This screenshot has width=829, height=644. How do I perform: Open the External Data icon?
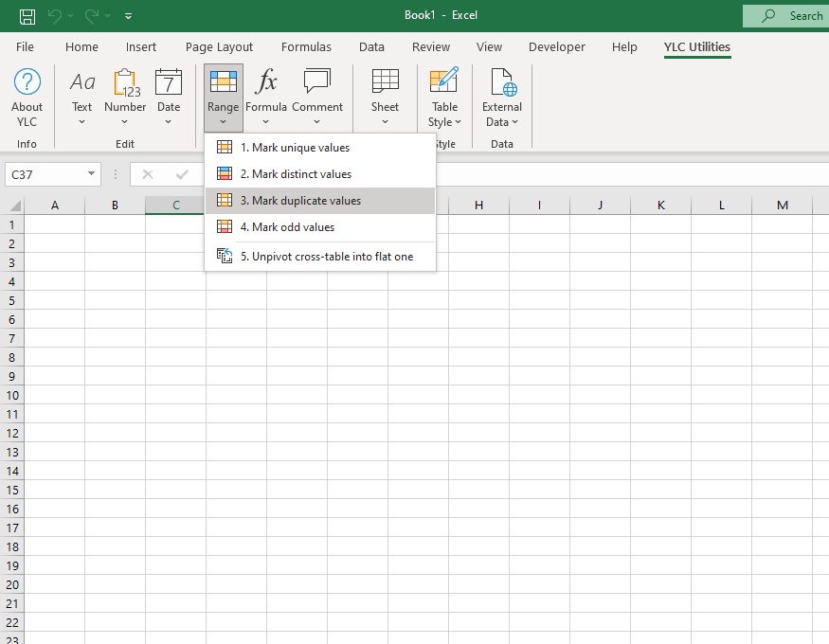tap(502, 83)
